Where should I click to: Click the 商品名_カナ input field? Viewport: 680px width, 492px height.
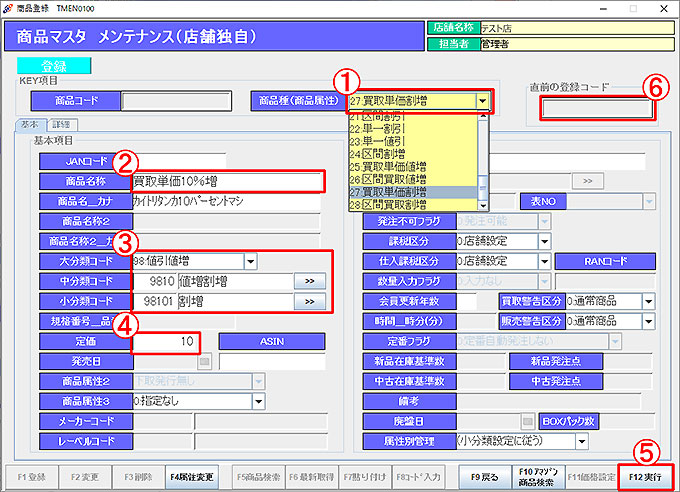tap(226, 201)
